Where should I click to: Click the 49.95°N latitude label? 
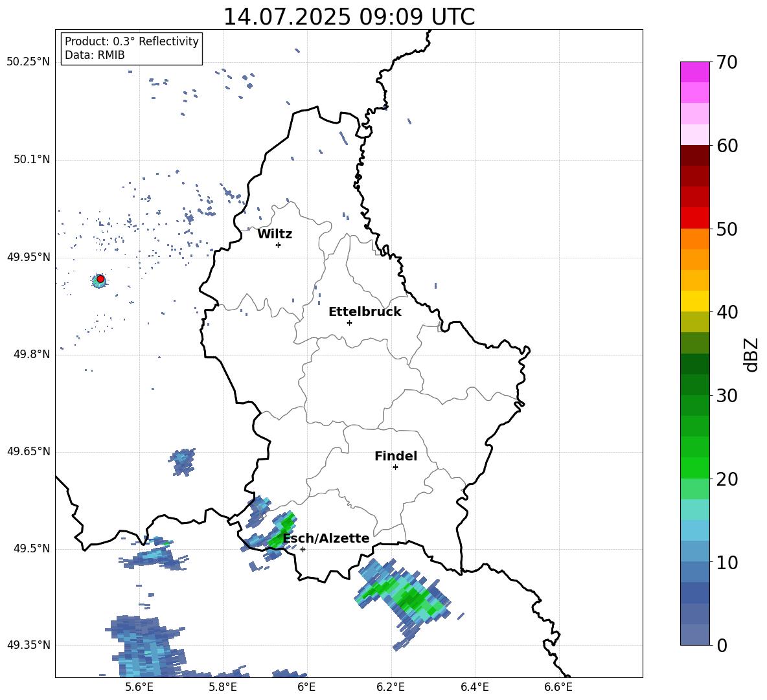click(28, 257)
